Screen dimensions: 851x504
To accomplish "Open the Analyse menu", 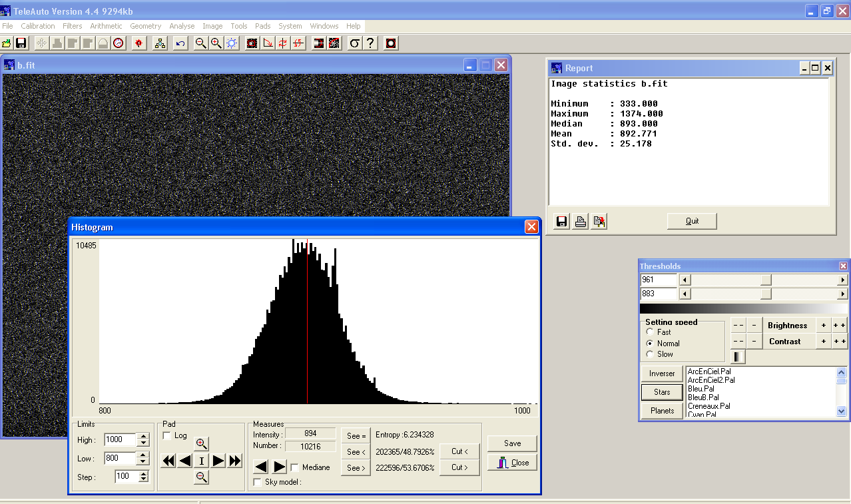I will click(182, 26).
